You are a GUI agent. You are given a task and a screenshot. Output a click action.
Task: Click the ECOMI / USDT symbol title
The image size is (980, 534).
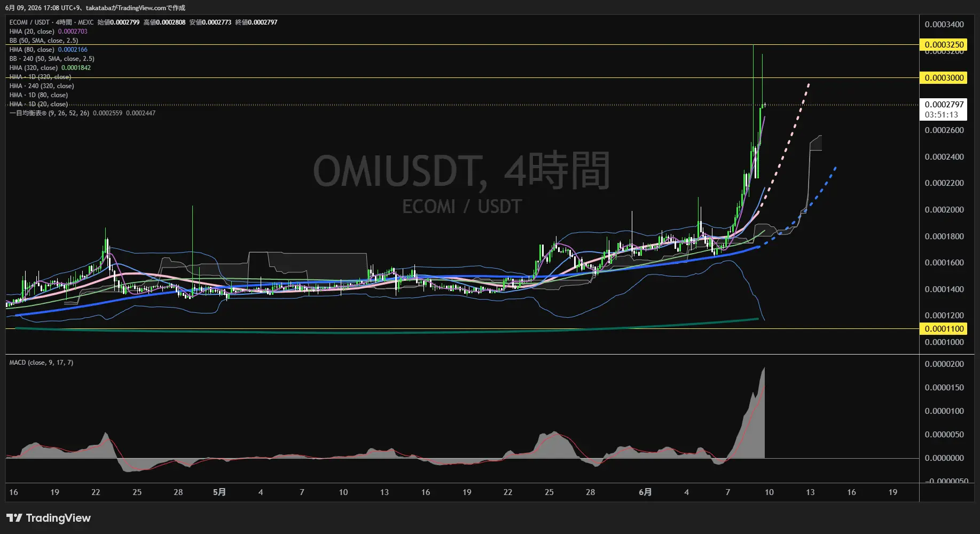29,22
